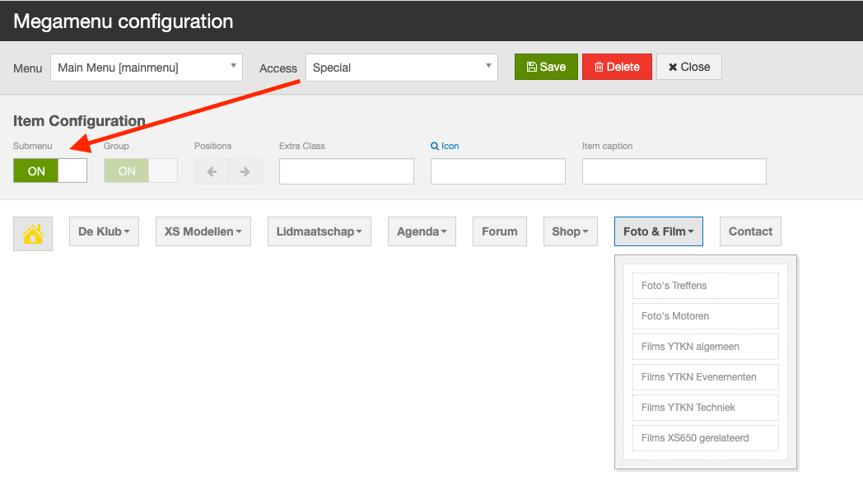
Task: Click the right arrow Positions button
Action: click(x=245, y=171)
